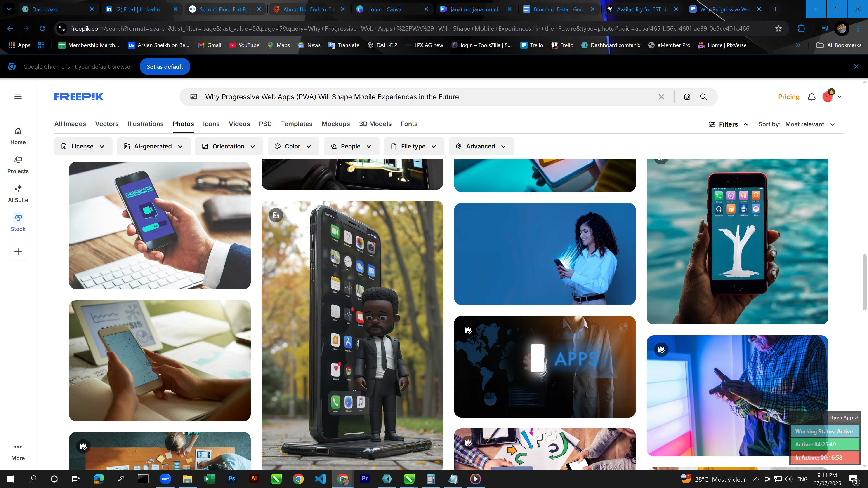Open the YouTube bookmark
The image size is (868, 488).
[244, 45]
